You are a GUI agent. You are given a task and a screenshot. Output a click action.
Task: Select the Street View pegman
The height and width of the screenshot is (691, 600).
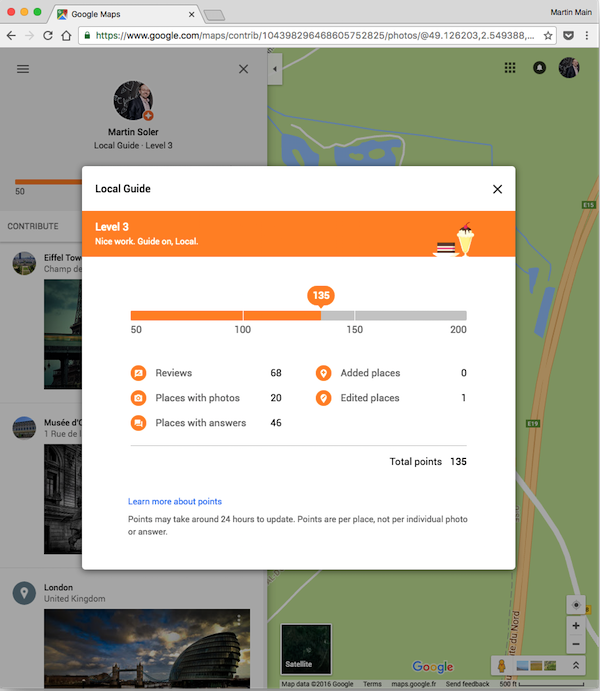click(x=501, y=665)
